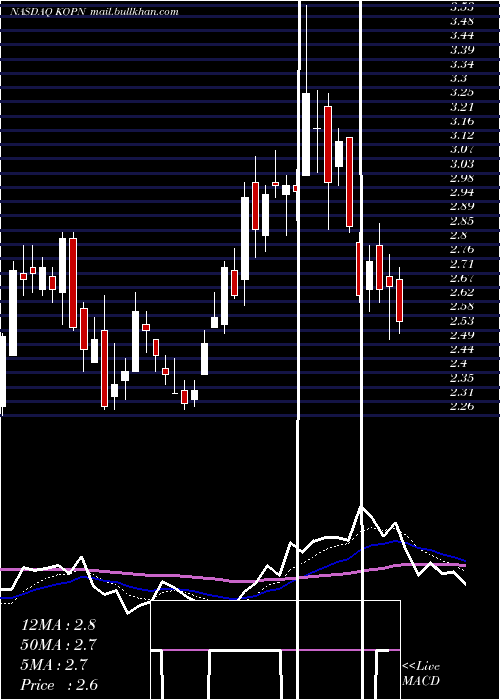Select the 3.44 price axis label
Image resolution: width=500 pixels, height=700 pixels.
[x=462, y=35]
